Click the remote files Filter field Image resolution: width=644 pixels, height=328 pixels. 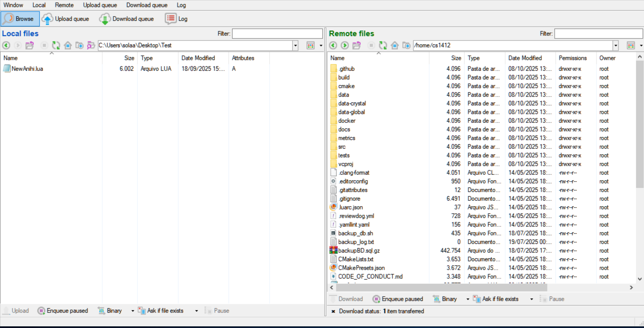598,34
